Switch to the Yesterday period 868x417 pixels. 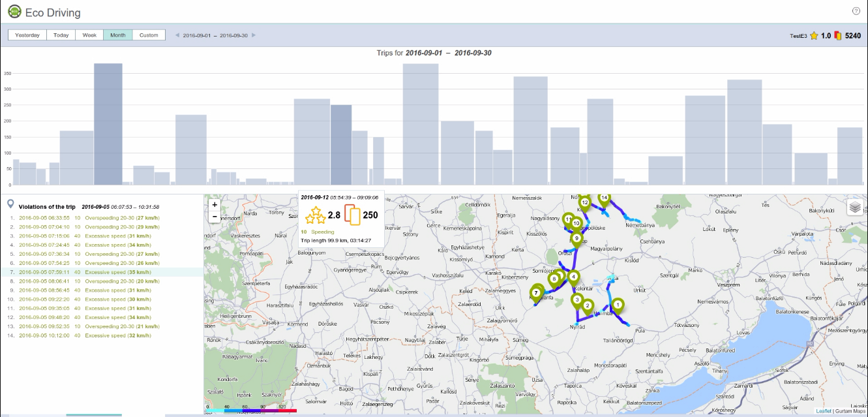click(27, 35)
